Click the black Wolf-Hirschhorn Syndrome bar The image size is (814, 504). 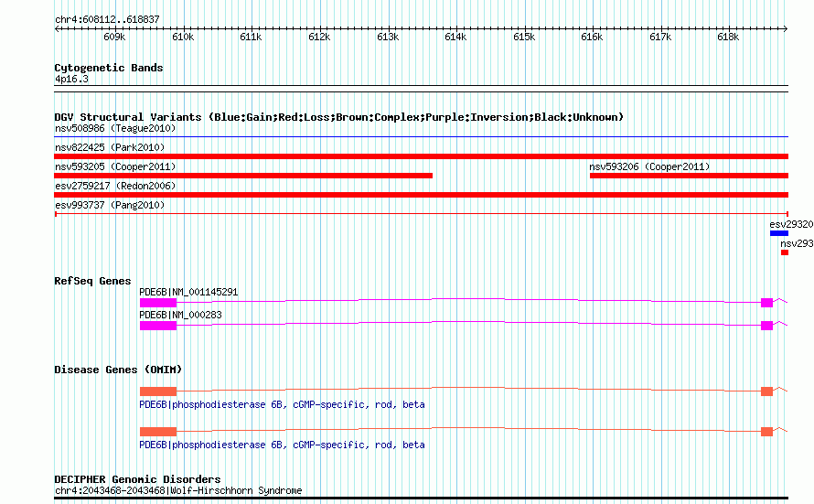pos(421,499)
